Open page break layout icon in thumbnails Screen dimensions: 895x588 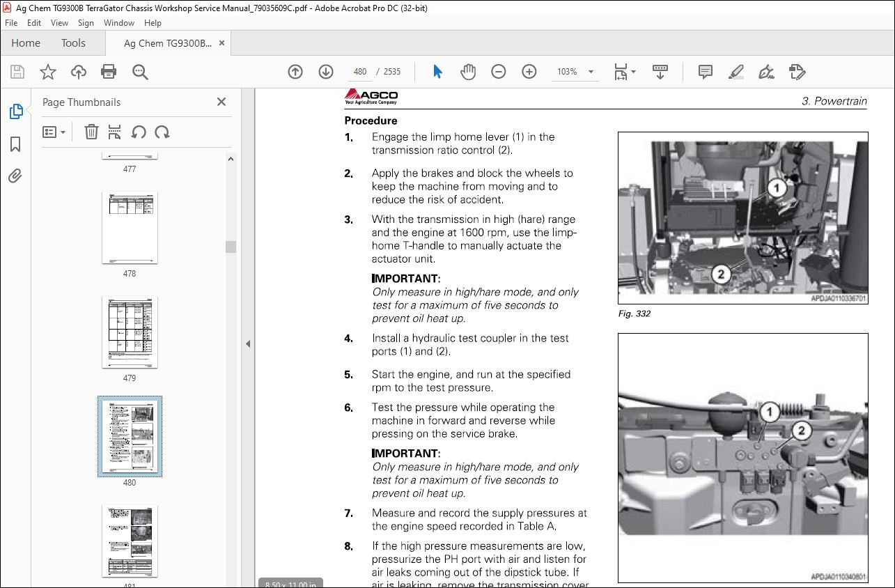coord(115,132)
